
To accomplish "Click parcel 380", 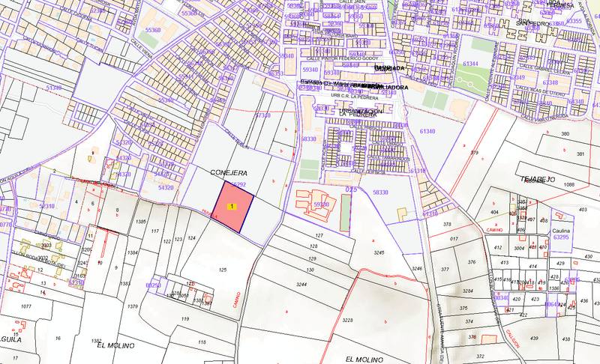I will click(x=565, y=133).
